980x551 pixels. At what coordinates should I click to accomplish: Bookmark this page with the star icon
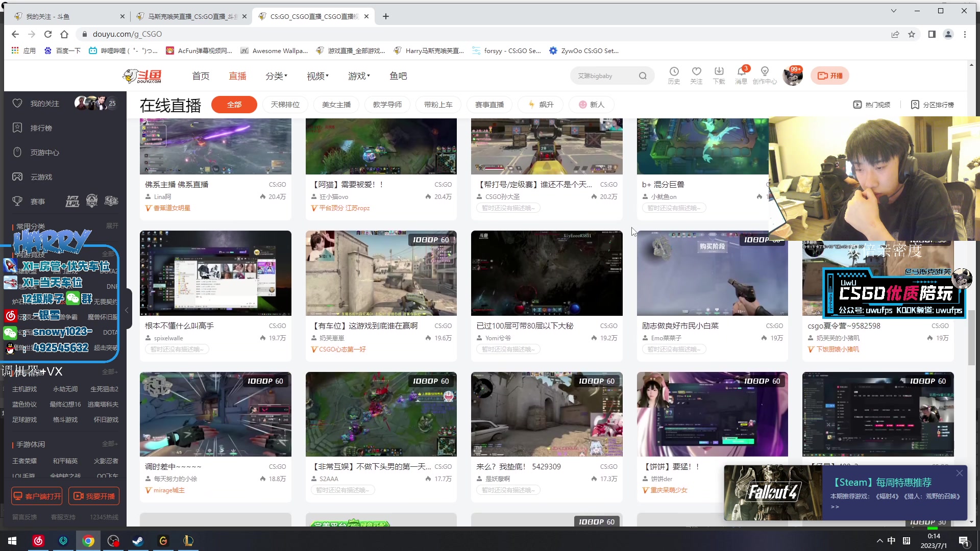(x=912, y=34)
